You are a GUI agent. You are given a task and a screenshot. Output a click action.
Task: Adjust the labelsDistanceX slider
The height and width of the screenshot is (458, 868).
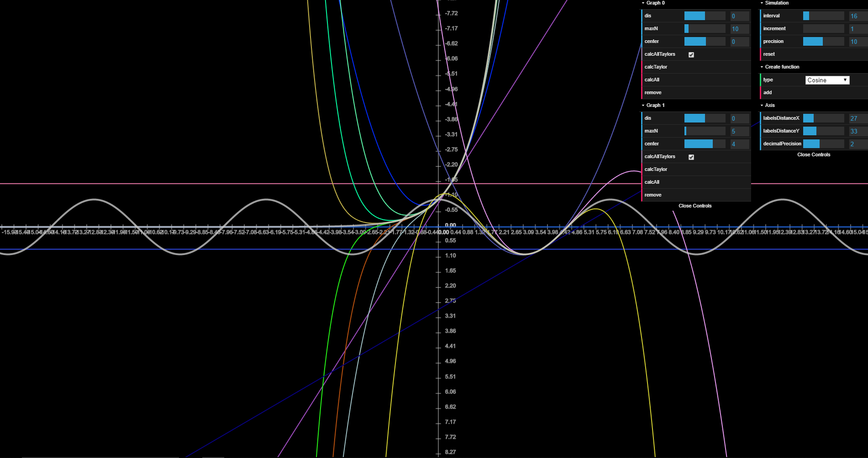pyautogui.click(x=823, y=118)
